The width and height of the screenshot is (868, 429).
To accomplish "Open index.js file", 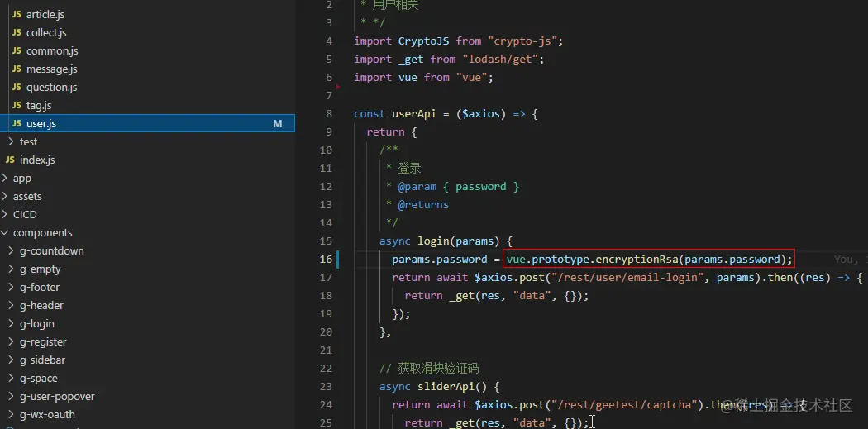I will (x=37, y=160).
